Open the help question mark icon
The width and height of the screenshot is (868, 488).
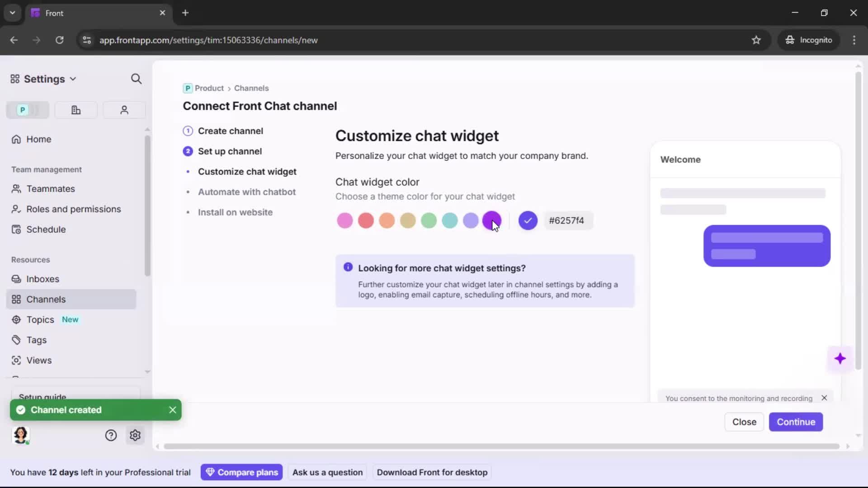(111, 435)
